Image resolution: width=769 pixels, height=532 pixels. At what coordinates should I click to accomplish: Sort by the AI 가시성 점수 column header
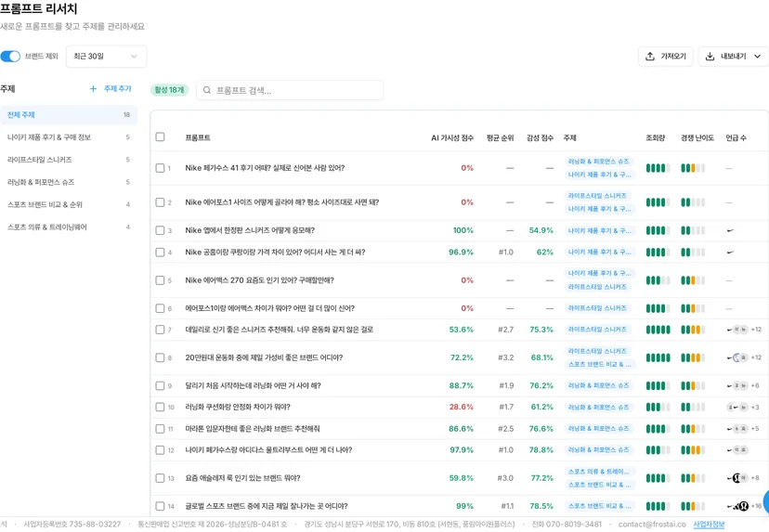(452, 137)
